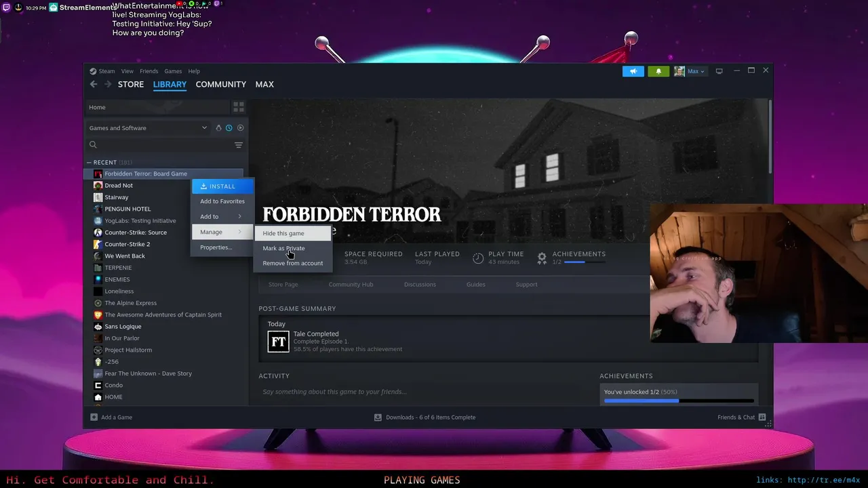Open the View menu
This screenshot has height=488, width=868.
[x=127, y=71]
